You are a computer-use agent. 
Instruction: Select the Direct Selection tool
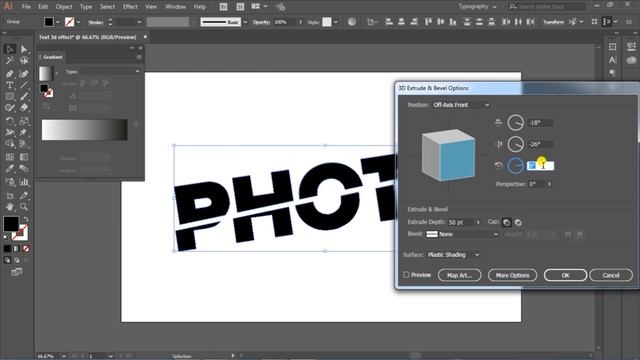tap(24, 49)
